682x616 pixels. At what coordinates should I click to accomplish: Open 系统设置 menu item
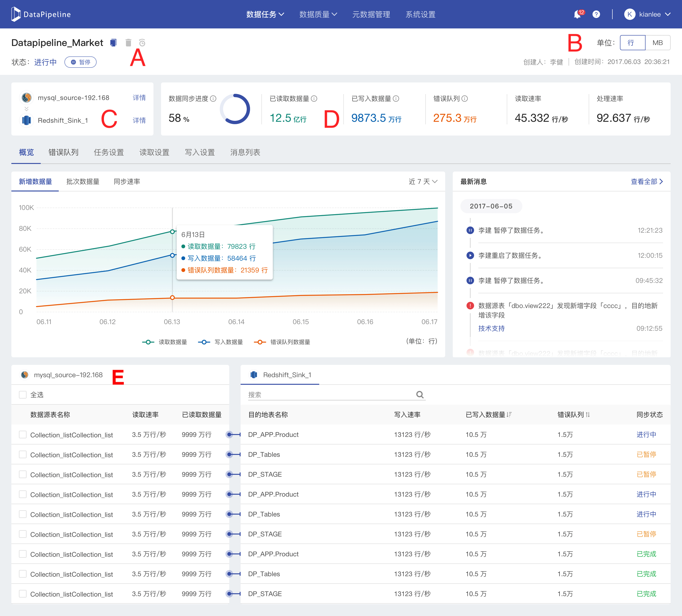[421, 14]
